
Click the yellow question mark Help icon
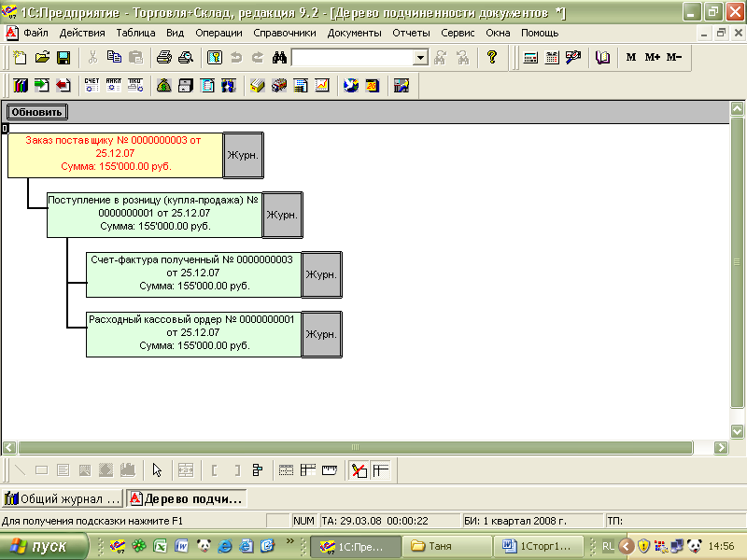pyautogui.click(x=492, y=58)
